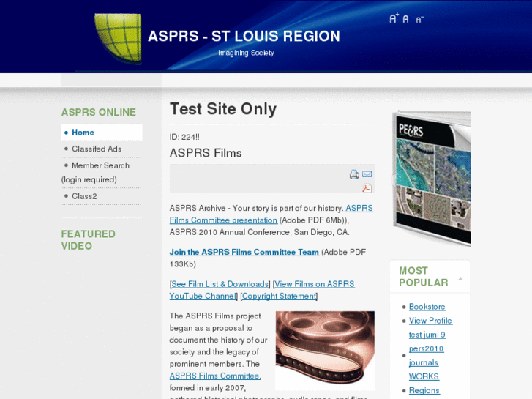Click the film reel image
Image resolution: width=532 pixels, height=399 pixels.
tap(325, 351)
